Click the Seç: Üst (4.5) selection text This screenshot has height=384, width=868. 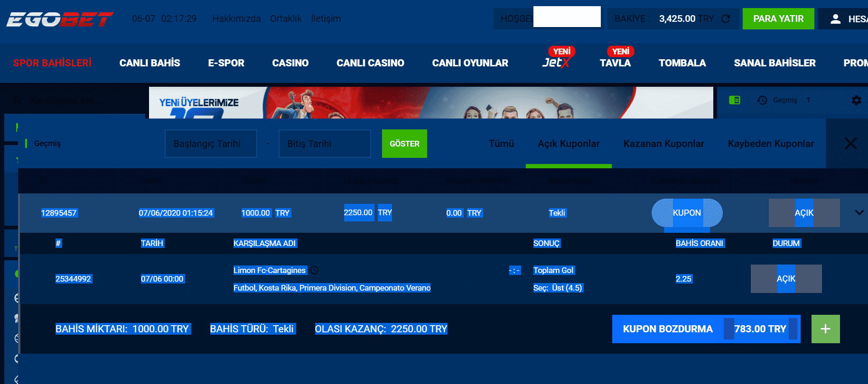coord(558,288)
